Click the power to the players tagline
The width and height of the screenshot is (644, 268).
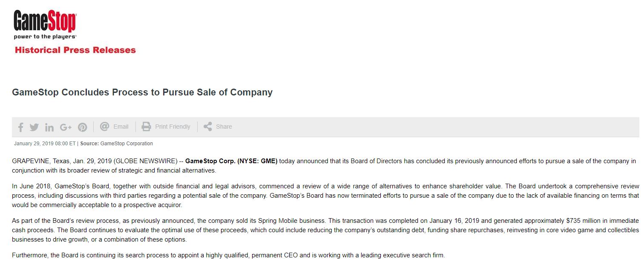pos(45,37)
